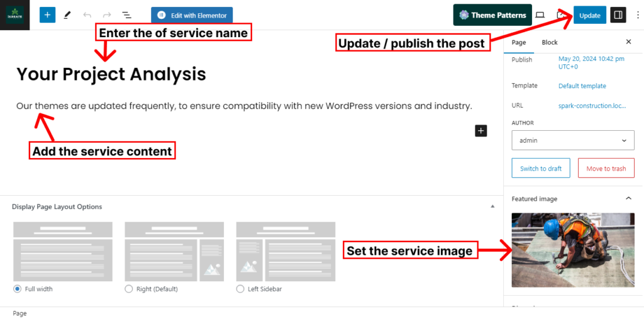The width and height of the screenshot is (644, 319).
Task: Click the Update button
Action: click(x=589, y=15)
